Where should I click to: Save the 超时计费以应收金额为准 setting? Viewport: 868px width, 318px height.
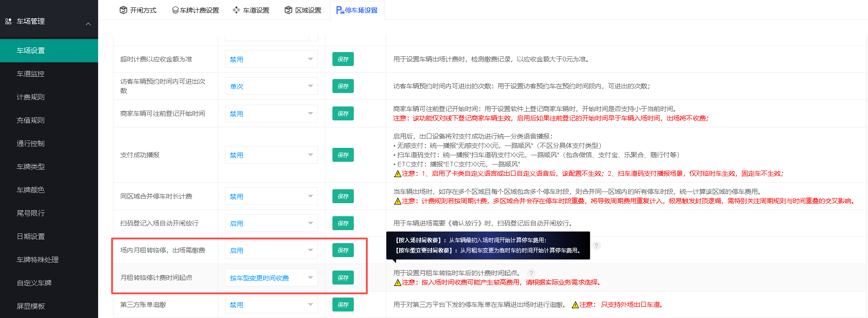343,59
